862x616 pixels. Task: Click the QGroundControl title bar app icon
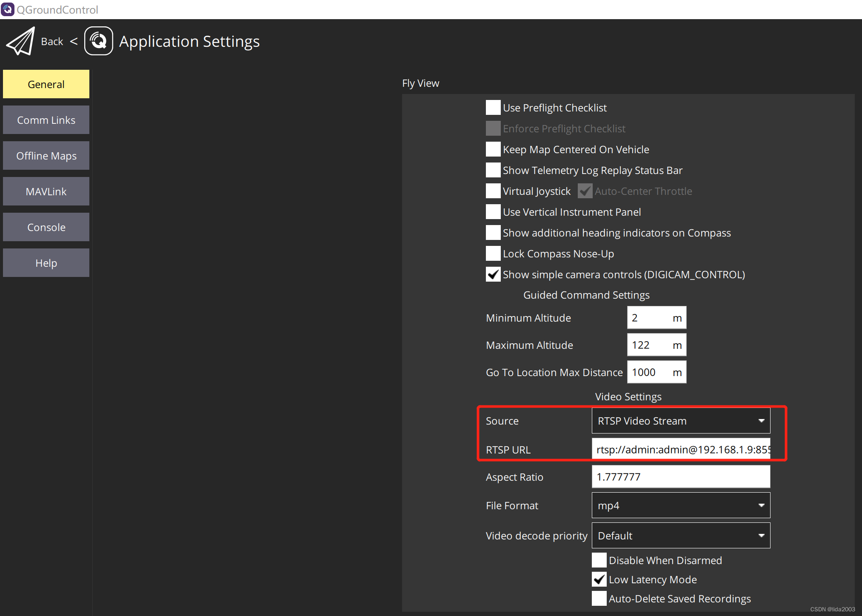click(7, 9)
